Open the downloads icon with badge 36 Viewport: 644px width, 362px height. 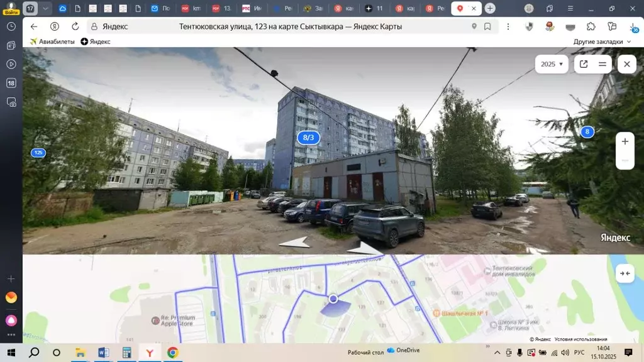point(633,28)
